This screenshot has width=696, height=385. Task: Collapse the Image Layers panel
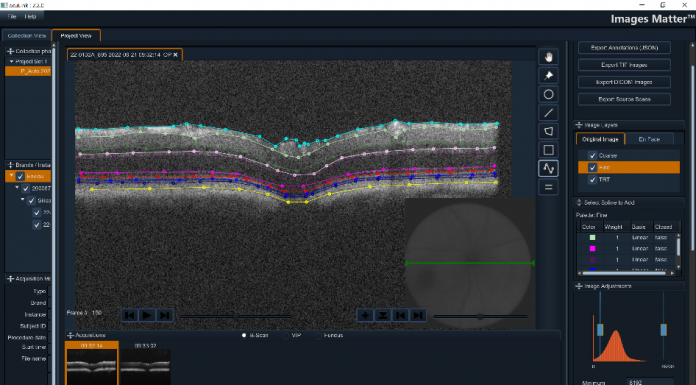tap(579, 125)
